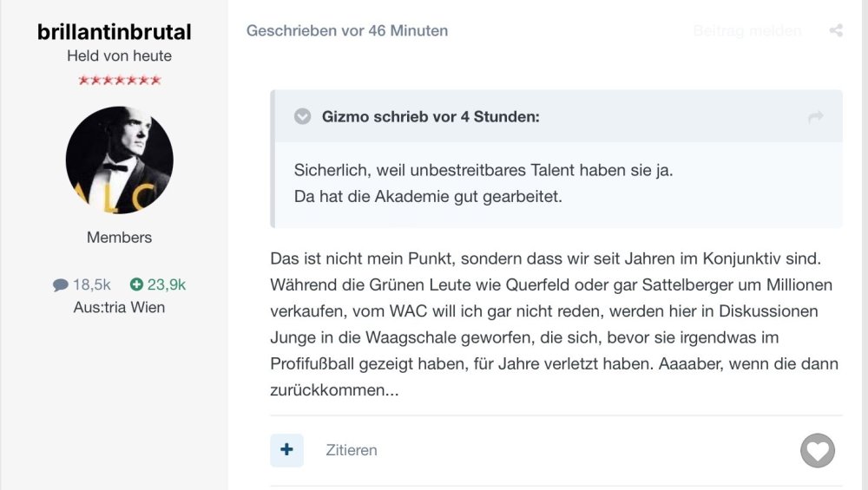
Task: Open brillantinbrutal's avatar picture
Action: tap(120, 160)
